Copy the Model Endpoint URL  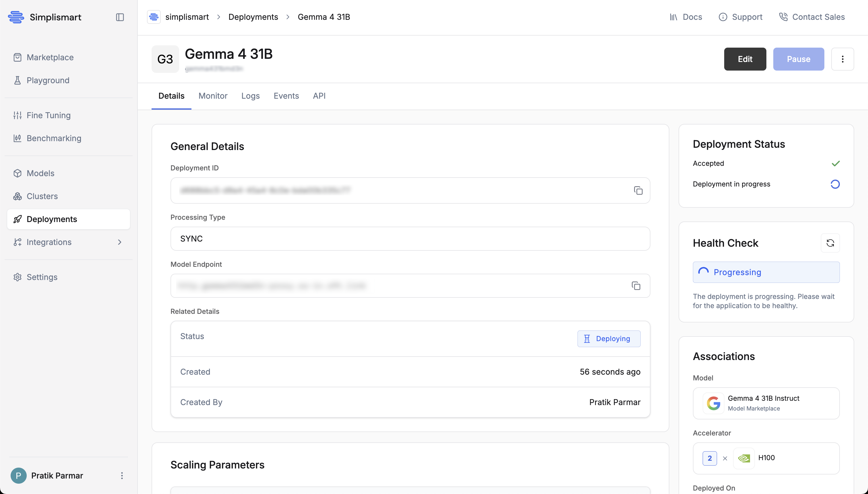636,286
